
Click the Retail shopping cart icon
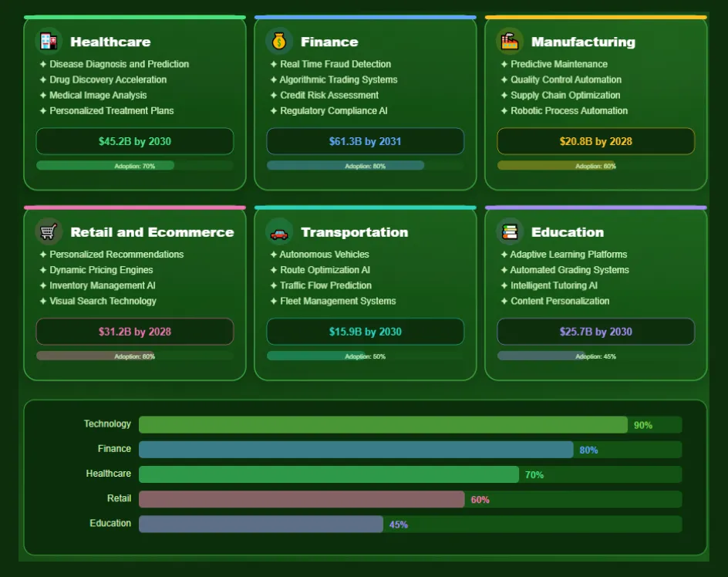coord(49,231)
